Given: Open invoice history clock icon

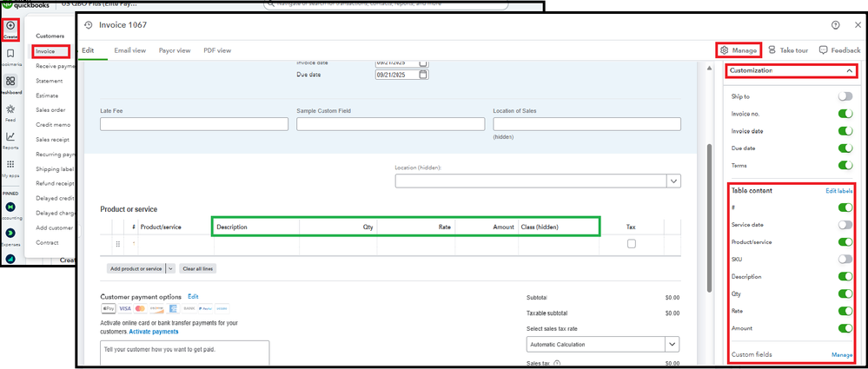Looking at the screenshot, I should [x=88, y=25].
